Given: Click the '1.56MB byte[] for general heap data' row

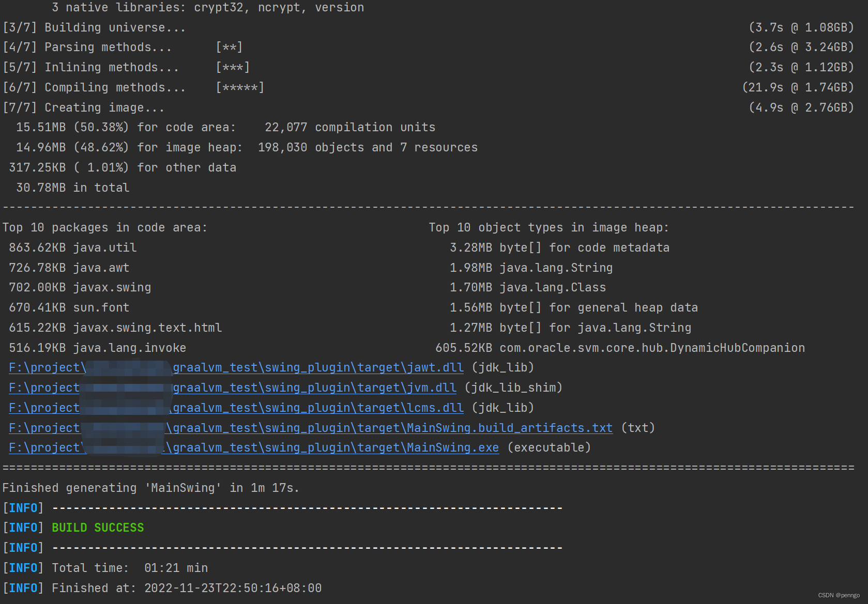Looking at the screenshot, I should point(574,307).
